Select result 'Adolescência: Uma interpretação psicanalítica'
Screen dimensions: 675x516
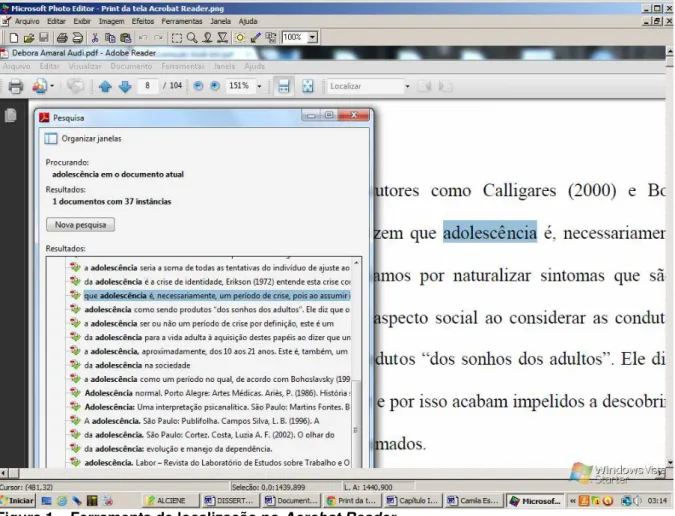217,407
